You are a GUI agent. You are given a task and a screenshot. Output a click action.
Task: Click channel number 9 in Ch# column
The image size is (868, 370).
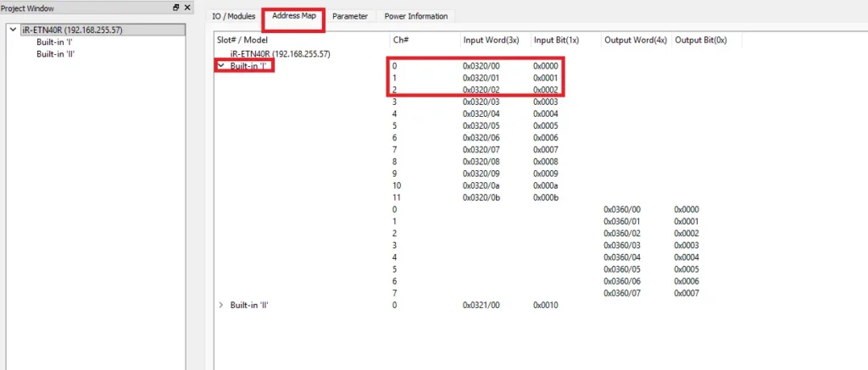pos(395,174)
